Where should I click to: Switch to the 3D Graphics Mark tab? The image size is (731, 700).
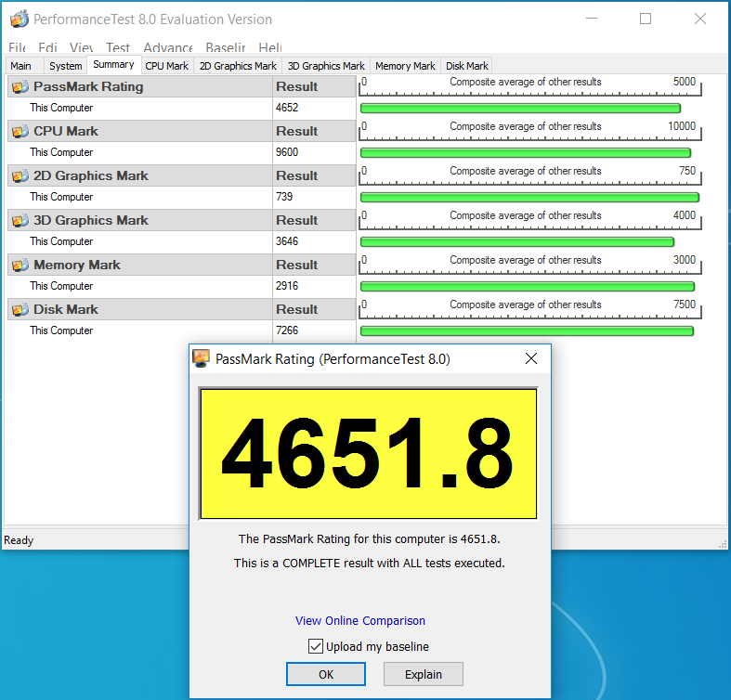tap(326, 66)
